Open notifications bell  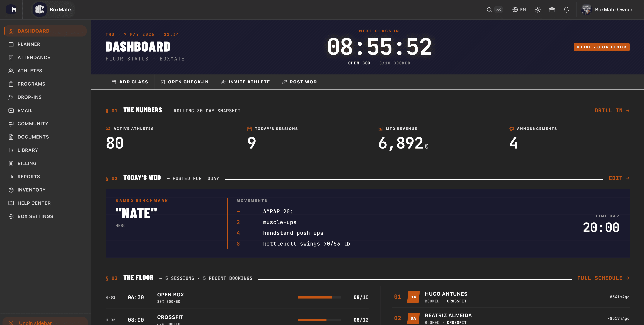coord(566,9)
